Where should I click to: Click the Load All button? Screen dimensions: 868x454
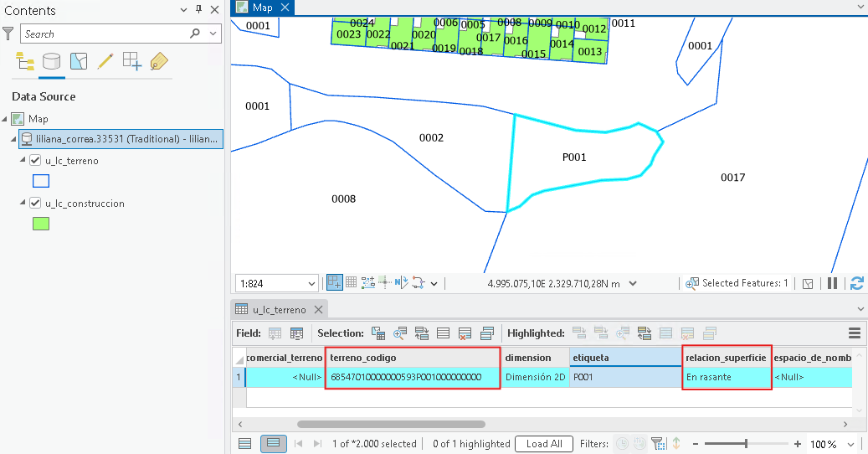click(x=543, y=443)
